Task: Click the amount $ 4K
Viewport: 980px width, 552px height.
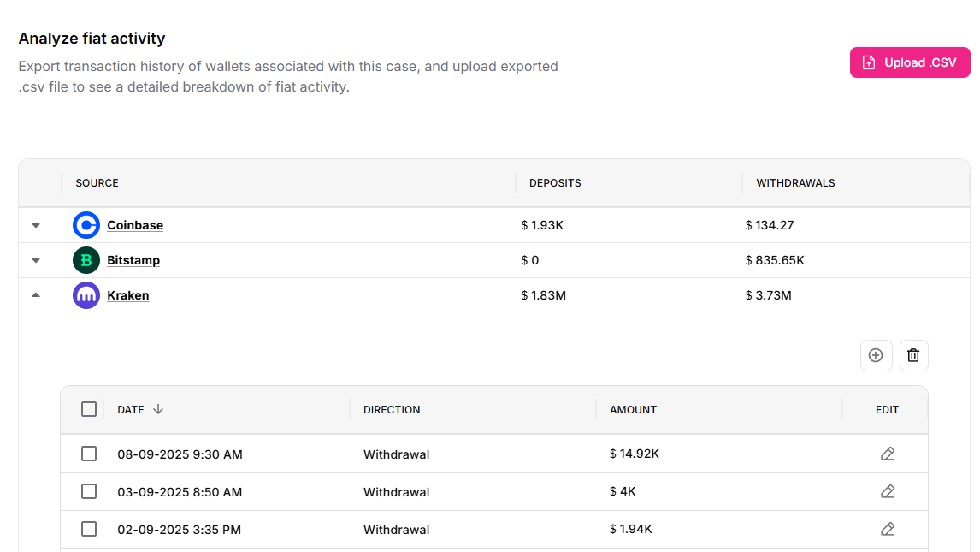Action: (x=623, y=491)
